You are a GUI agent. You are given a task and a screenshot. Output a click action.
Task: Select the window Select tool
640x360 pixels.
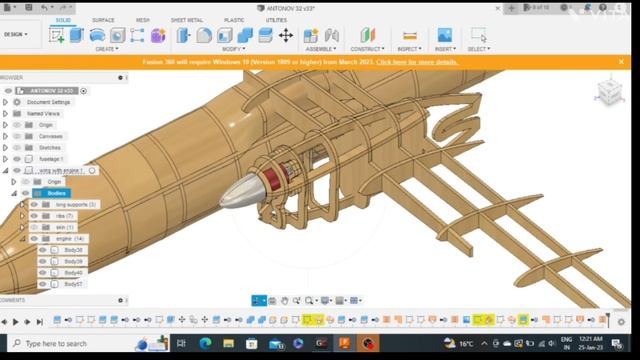(x=479, y=35)
